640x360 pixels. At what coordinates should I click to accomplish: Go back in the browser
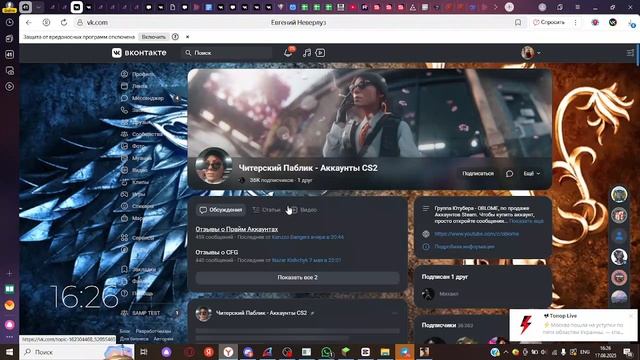pyautogui.click(x=29, y=22)
